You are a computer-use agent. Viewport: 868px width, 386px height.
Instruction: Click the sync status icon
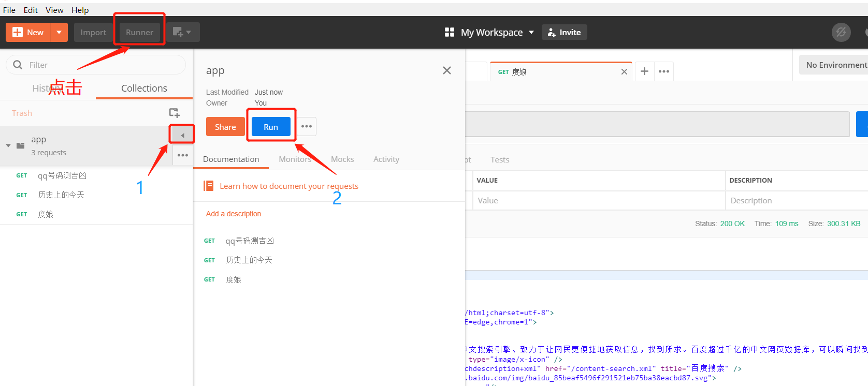coord(841,32)
